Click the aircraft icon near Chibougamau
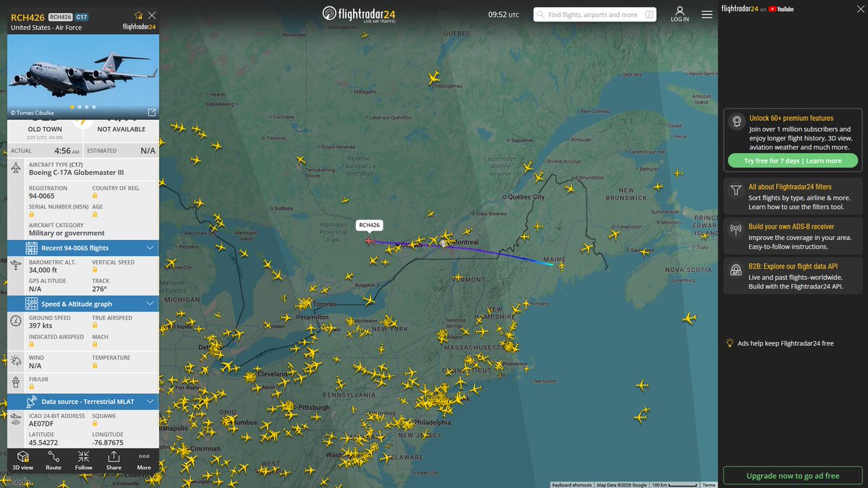This screenshot has height=488, width=868. tap(433, 77)
